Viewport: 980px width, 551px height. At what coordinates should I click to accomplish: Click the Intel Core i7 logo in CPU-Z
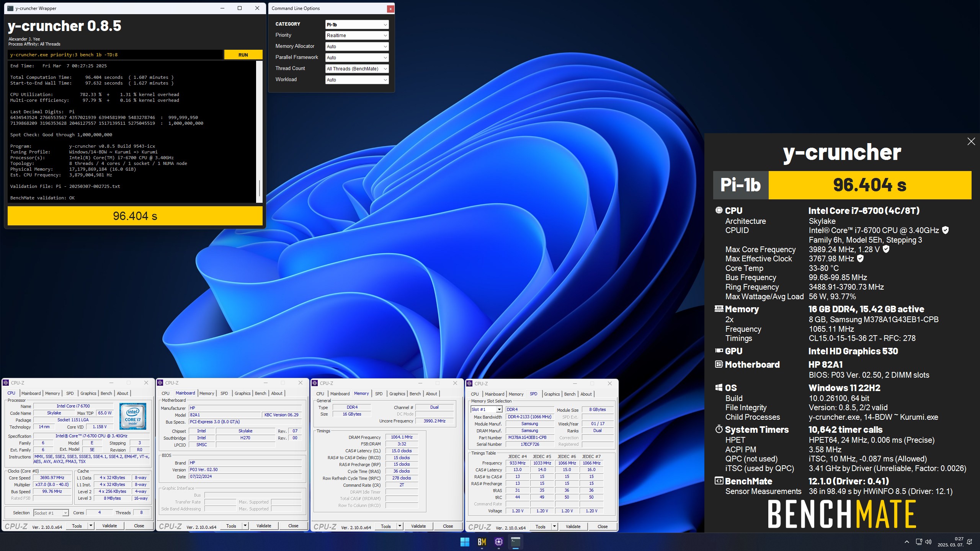tap(132, 416)
